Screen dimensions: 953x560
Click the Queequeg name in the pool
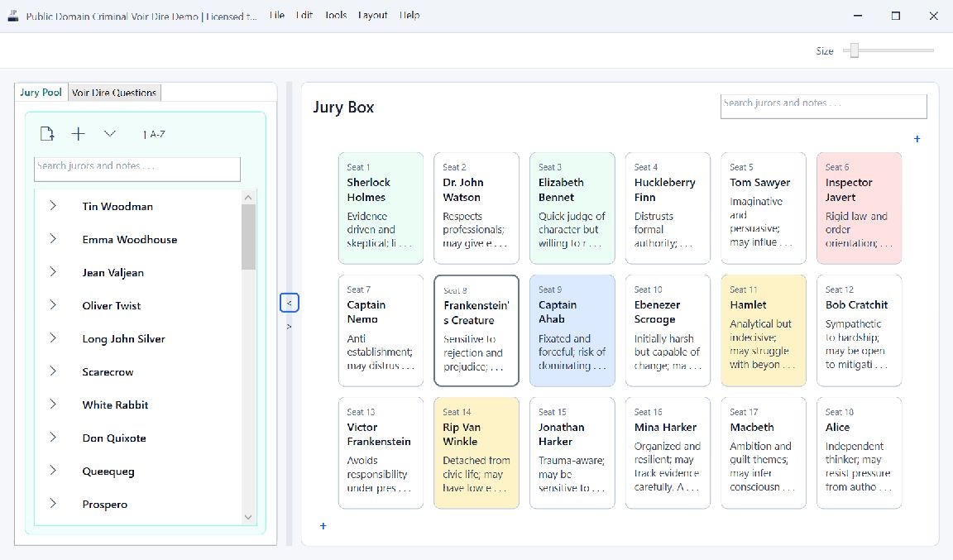(x=108, y=471)
